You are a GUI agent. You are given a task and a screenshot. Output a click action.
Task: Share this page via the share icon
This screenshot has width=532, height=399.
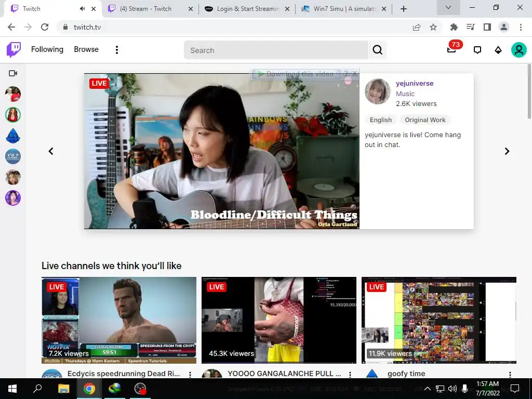click(x=417, y=27)
